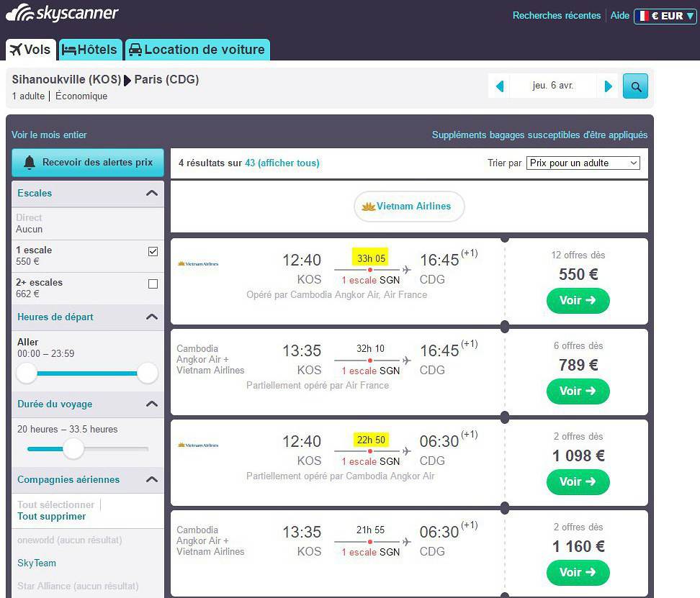Collapse the Escales section
The height and width of the screenshot is (598, 700).
tap(152, 193)
